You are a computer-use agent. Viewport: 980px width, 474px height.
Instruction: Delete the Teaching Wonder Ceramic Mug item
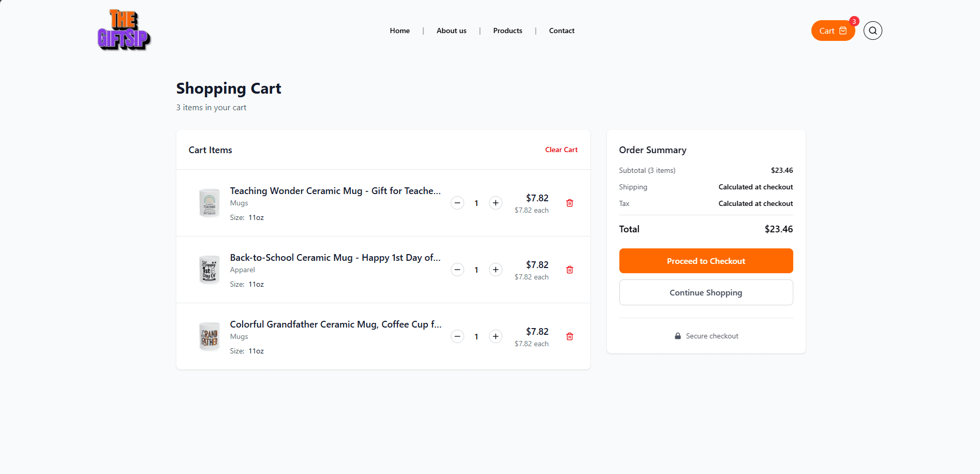[x=569, y=203]
